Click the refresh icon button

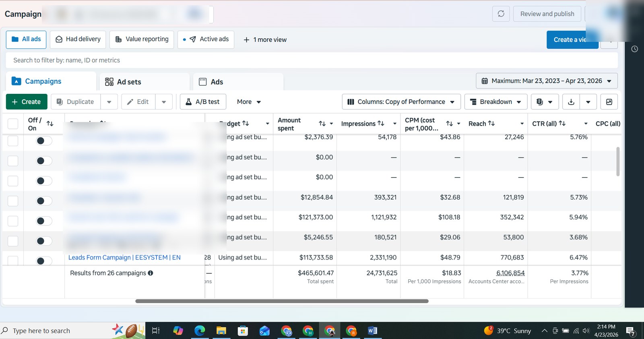coord(501,14)
